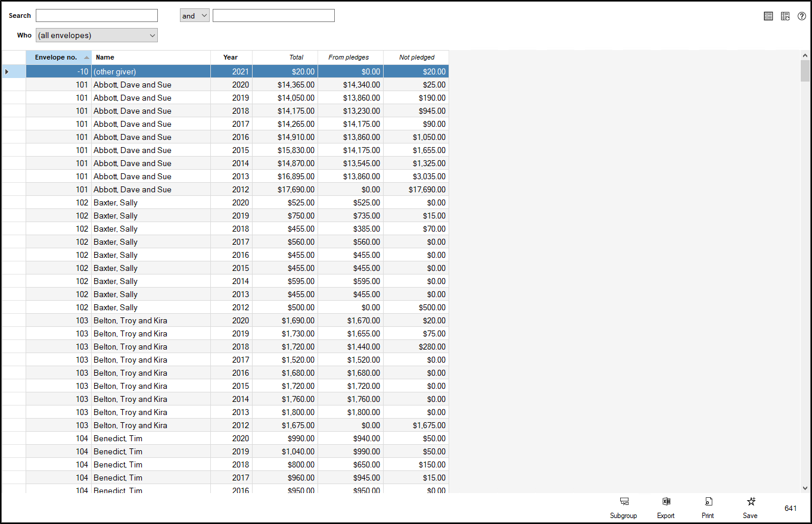812x524 pixels.
Task: Sort by the Envelope no. column header
Action: click(x=58, y=57)
